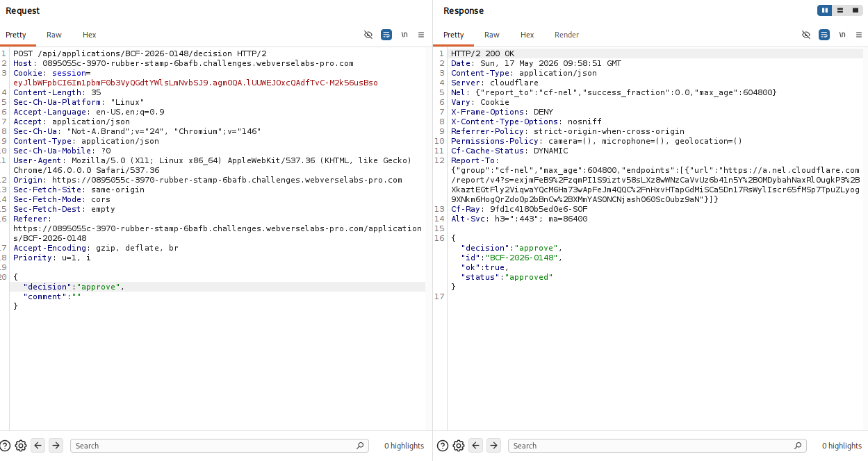Click the POST request line text
868x461 pixels.
click(140, 53)
